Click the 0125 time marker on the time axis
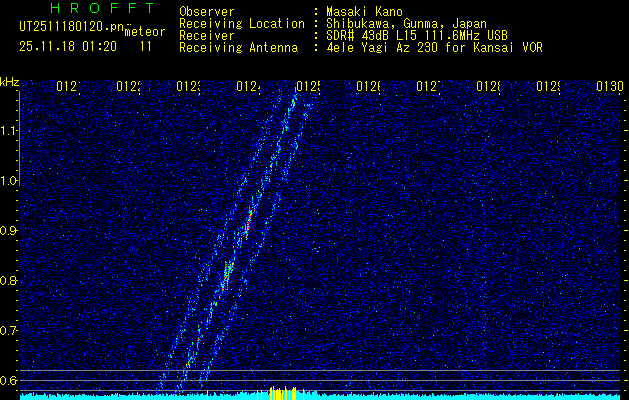Screen dimensions: 629x400 [308, 87]
